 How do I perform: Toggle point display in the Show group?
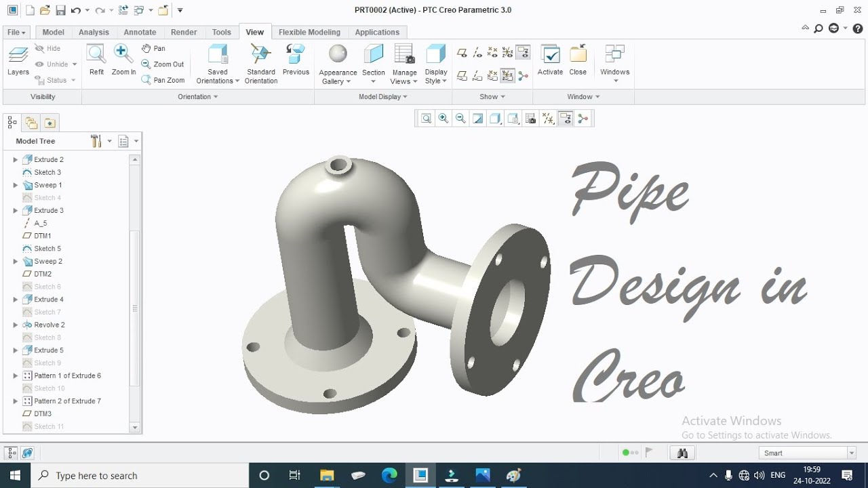point(492,52)
